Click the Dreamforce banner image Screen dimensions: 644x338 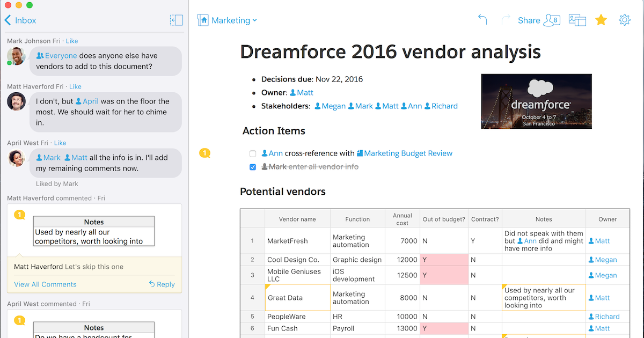[536, 101]
